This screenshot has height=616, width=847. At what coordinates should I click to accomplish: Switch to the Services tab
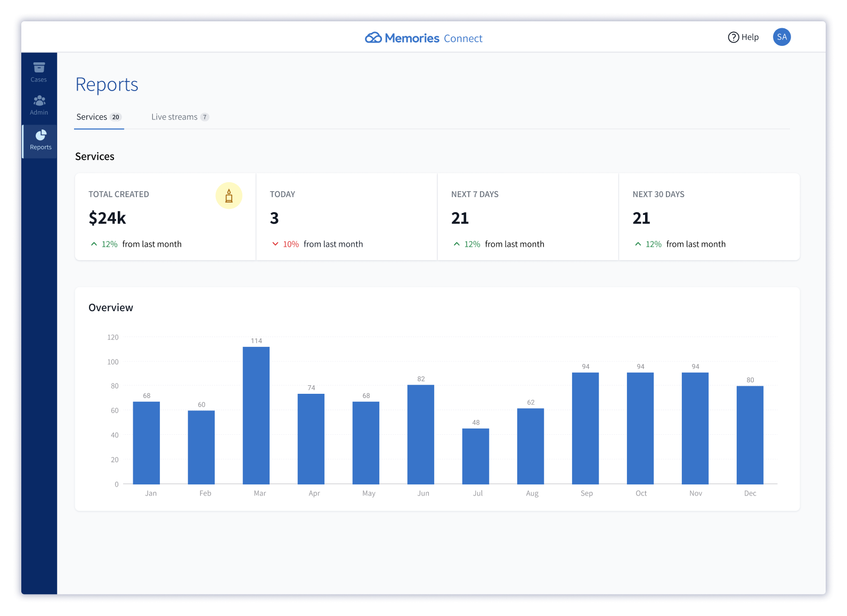92,117
